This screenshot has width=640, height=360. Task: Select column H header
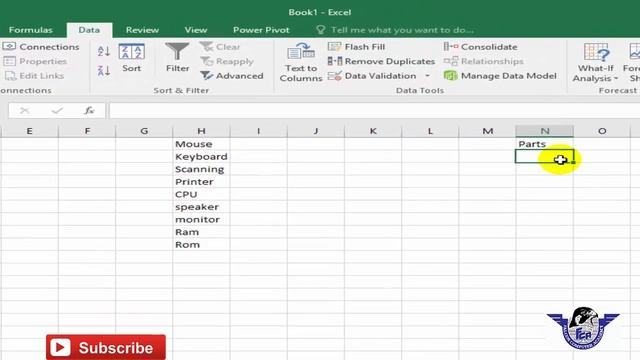(x=201, y=131)
